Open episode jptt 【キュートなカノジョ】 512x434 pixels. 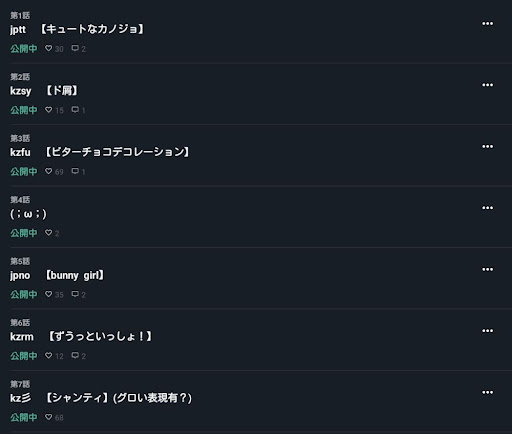coord(77,29)
